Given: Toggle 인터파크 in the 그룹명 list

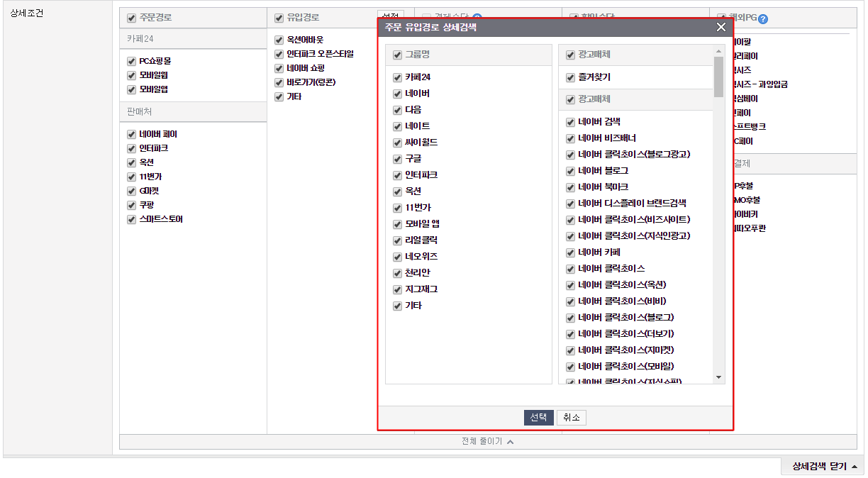Looking at the screenshot, I should point(397,175).
